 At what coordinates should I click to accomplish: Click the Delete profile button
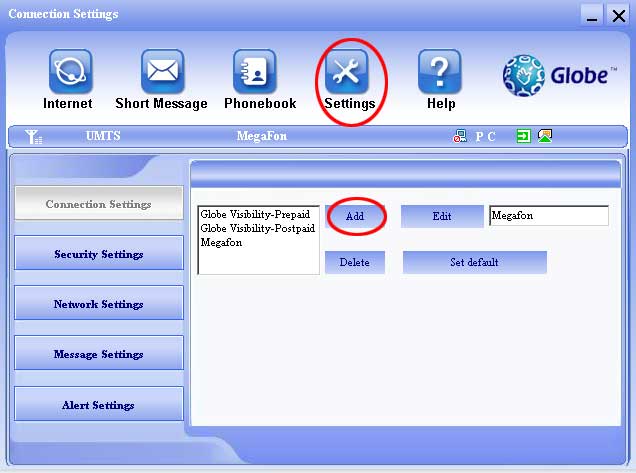[355, 262]
